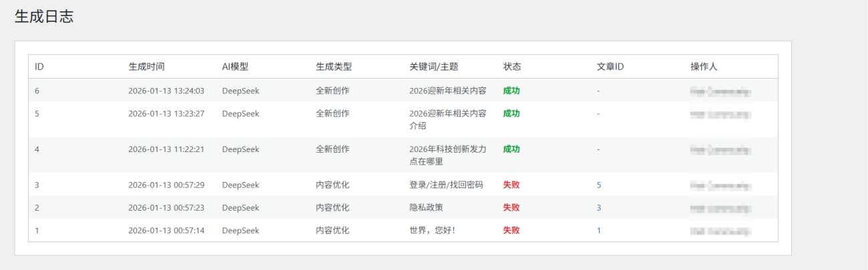
Task: Select the timestamp 2026-01-13 11:22:21
Action: click(x=166, y=149)
